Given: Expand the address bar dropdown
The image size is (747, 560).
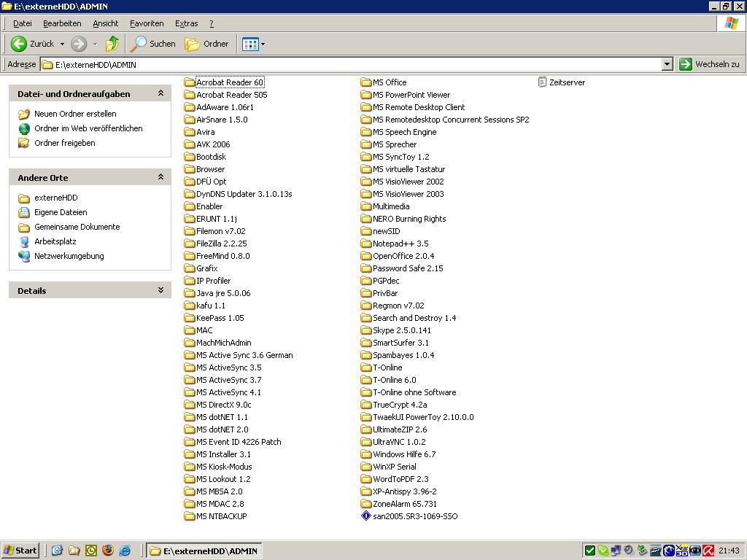Looking at the screenshot, I should [x=667, y=64].
